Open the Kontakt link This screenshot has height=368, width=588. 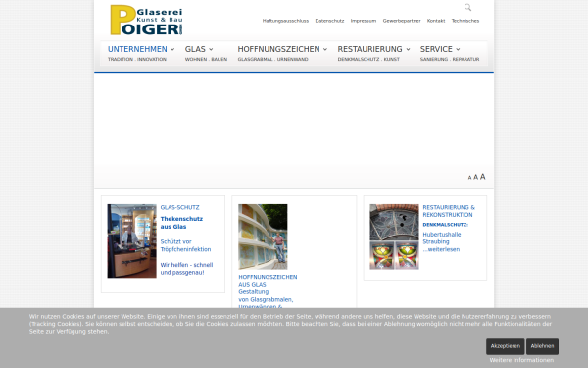(x=436, y=21)
